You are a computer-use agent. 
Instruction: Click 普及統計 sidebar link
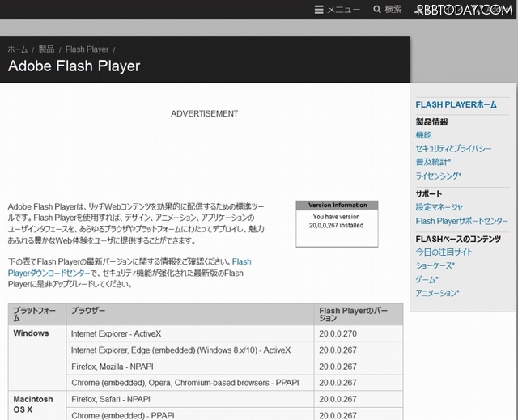tap(433, 163)
